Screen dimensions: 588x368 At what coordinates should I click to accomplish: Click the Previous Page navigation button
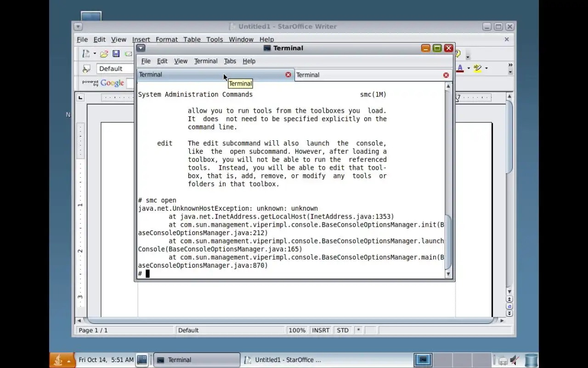coord(509,299)
